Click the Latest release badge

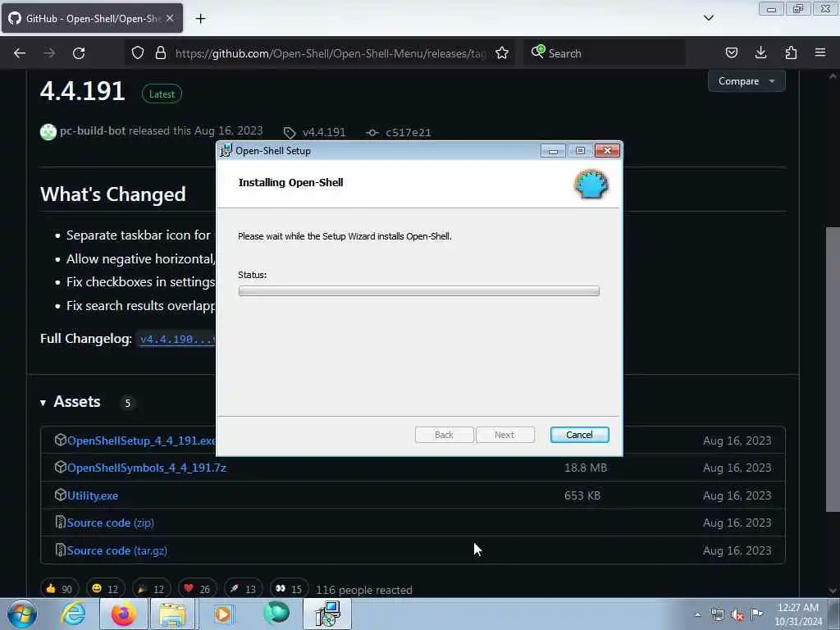[162, 94]
